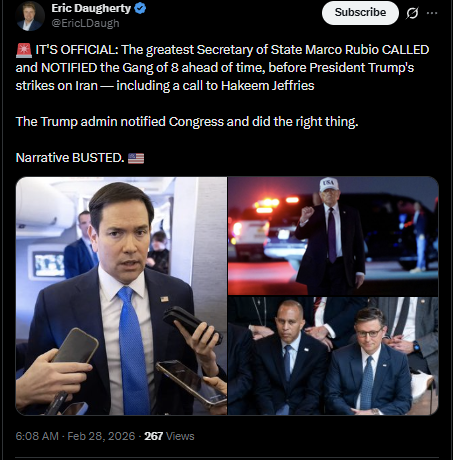Click the blue verified checkmark badge
This screenshot has height=460, width=453.
tap(140, 8)
